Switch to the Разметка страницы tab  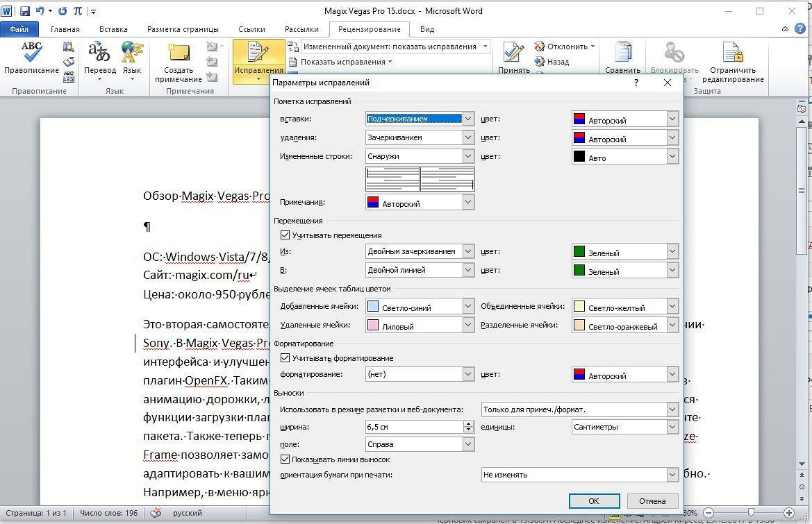[x=183, y=29]
